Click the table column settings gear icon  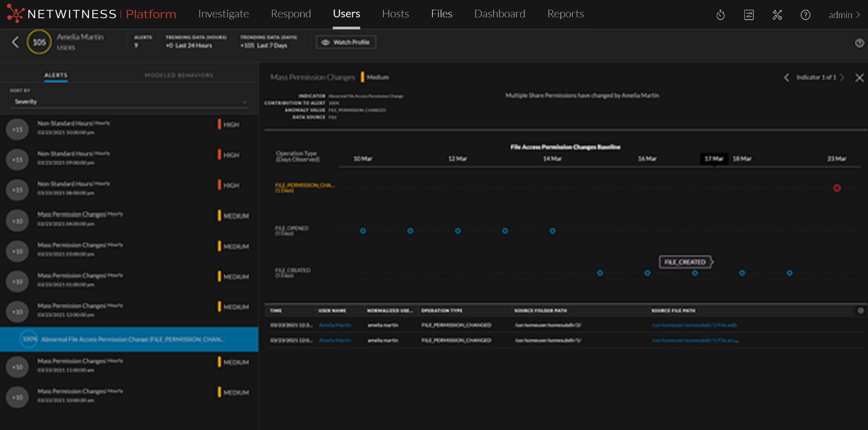860,310
